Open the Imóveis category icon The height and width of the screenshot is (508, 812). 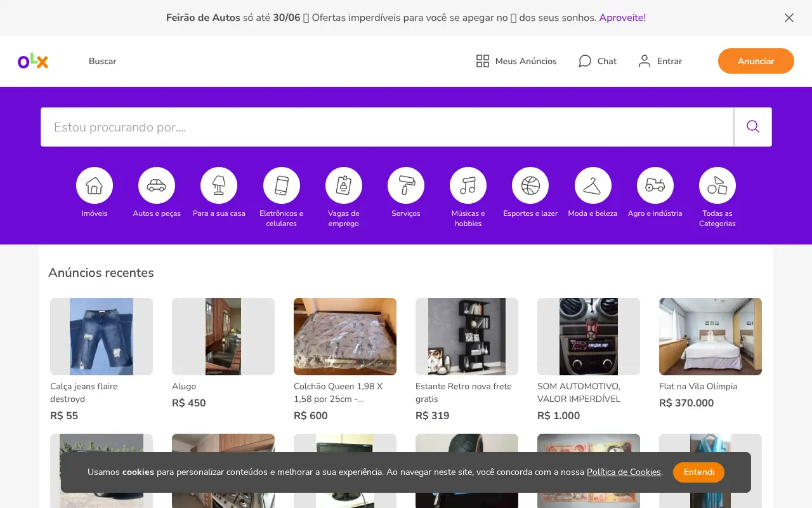(95, 185)
